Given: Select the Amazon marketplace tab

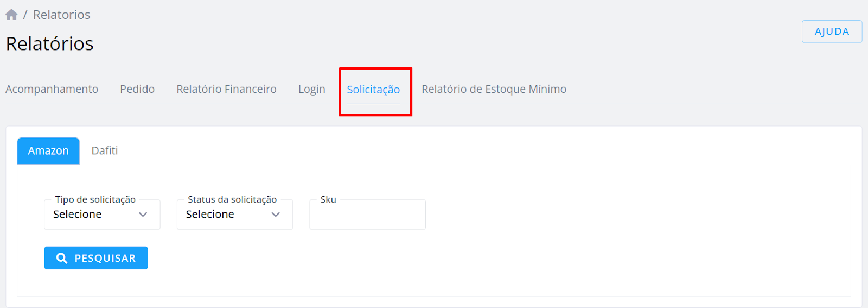Looking at the screenshot, I should coord(48,151).
